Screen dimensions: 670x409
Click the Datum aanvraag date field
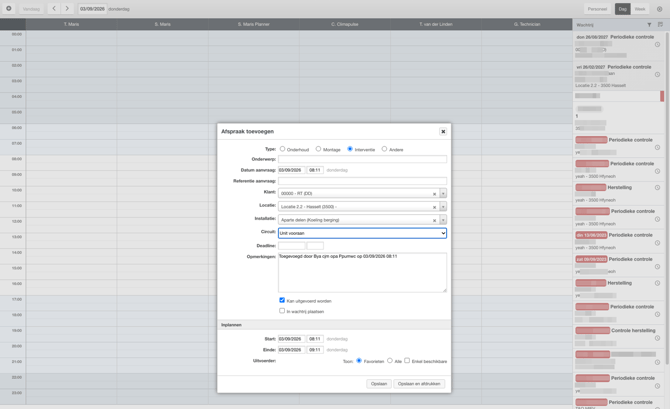coord(291,170)
